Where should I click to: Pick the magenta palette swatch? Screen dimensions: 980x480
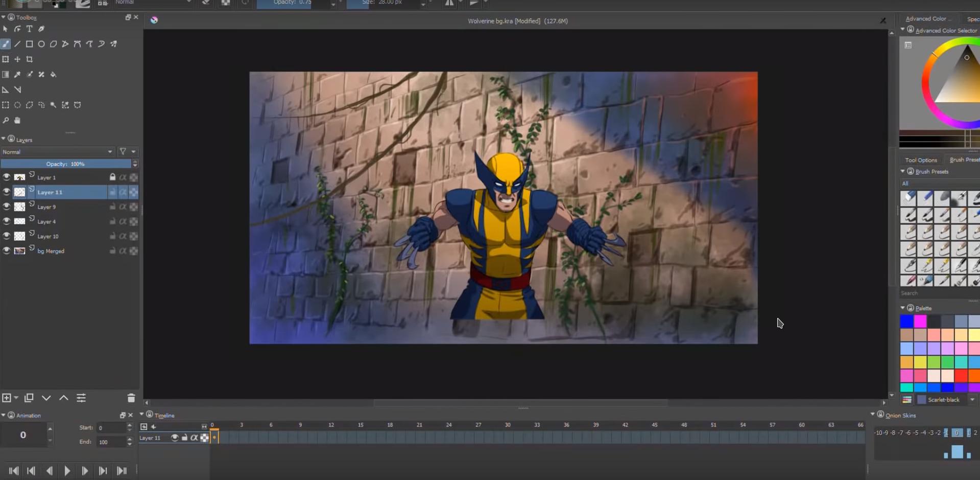[x=920, y=321]
